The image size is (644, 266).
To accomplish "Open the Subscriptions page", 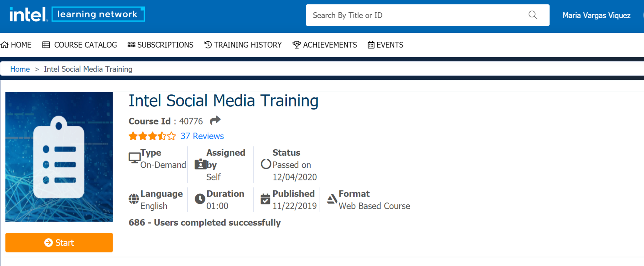I will coord(161,45).
